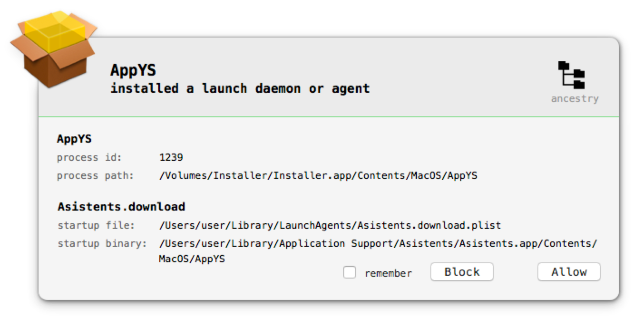
Task: Select the AppYS alert title text
Action: [x=133, y=70]
